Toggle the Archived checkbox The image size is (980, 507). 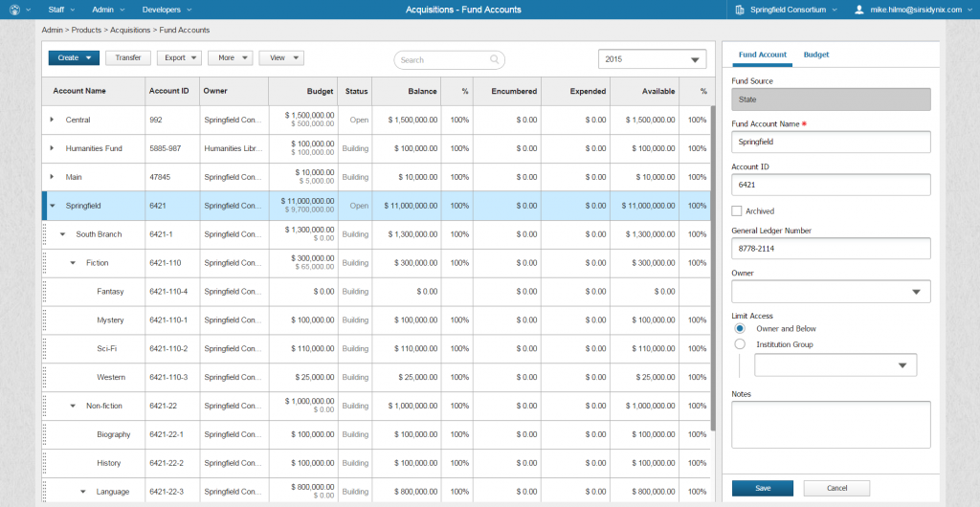pyautogui.click(x=737, y=211)
